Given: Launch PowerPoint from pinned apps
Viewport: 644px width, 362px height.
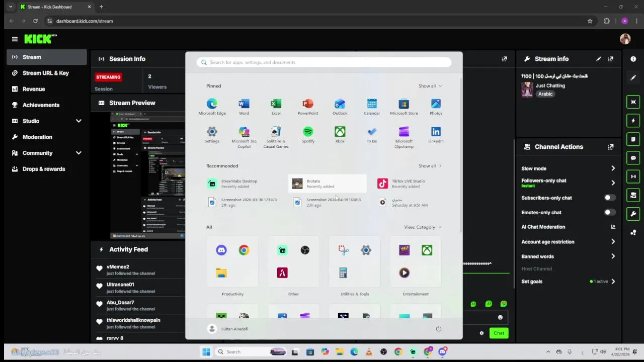Looking at the screenshot, I should [308, 107].
